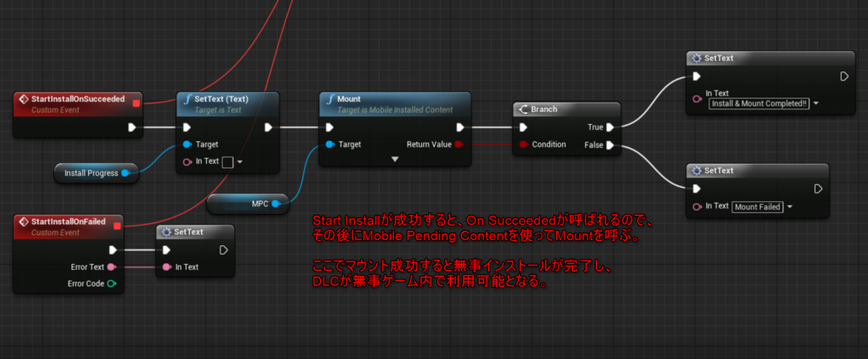Click Branch node icon in header
This screenshot has width=868, height=359.
[523, 109]
